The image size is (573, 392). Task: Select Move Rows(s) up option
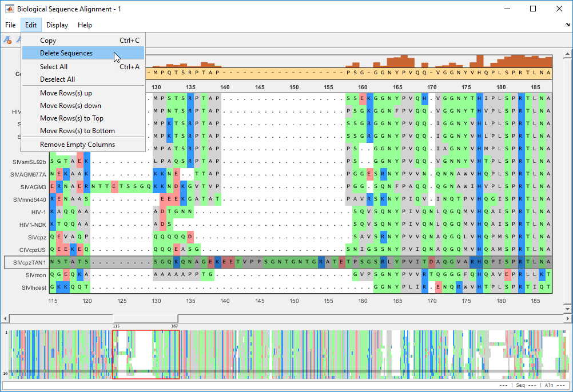[x=66, y=93]
